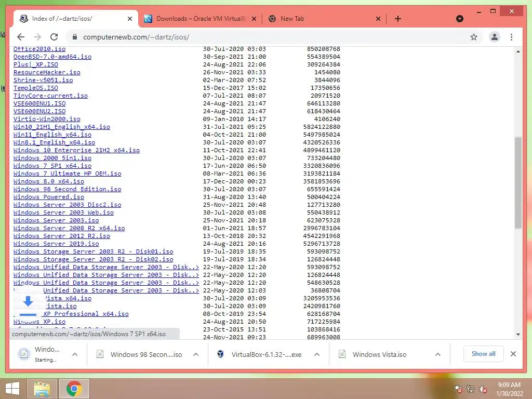The width and height of the screenshot is (532, 399).
Task: Click file size 5824122880 text
Action: [x=322, y=127]
